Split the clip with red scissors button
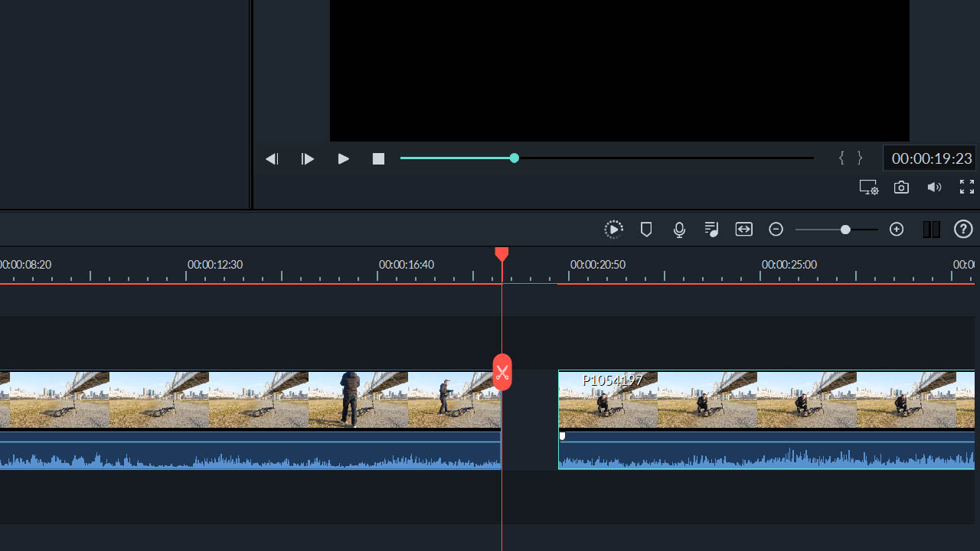Viewport: 980px width, 551px height. [502, 373]
